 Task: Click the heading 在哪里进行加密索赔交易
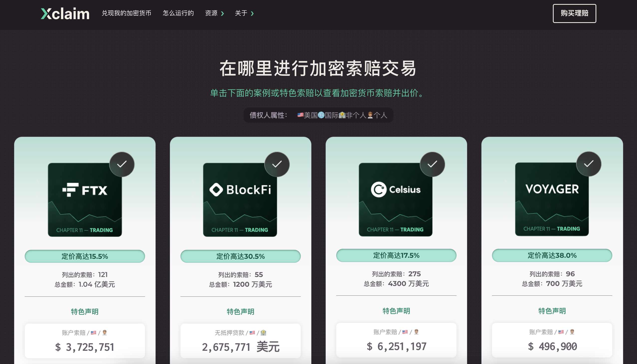(x=318, y=68)
